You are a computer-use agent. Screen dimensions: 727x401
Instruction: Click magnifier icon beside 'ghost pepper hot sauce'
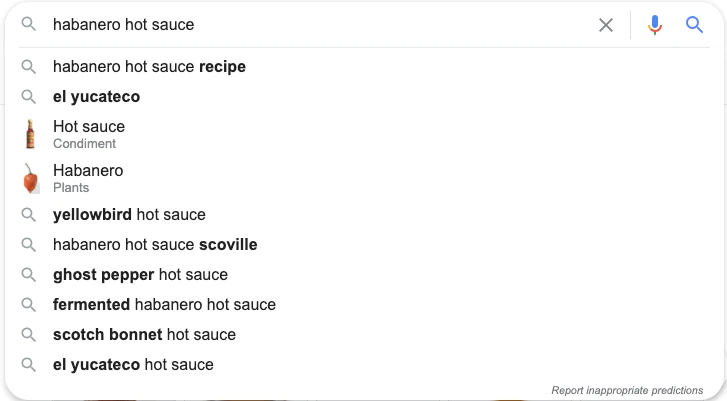point(29,274)
